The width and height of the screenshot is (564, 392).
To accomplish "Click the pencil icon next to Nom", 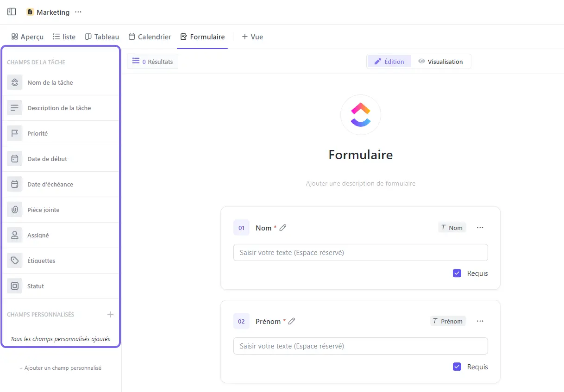I will (x=283, y=228).
